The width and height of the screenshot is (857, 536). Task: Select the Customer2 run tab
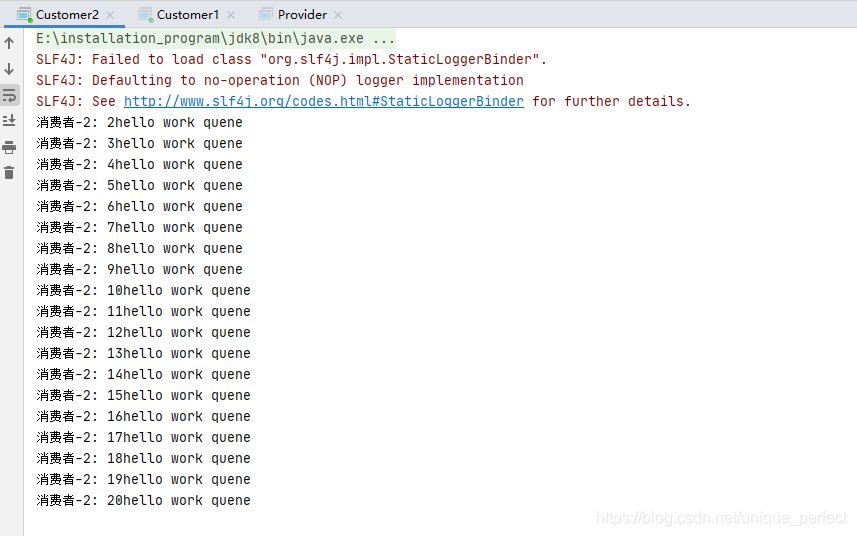pos(67,14)
